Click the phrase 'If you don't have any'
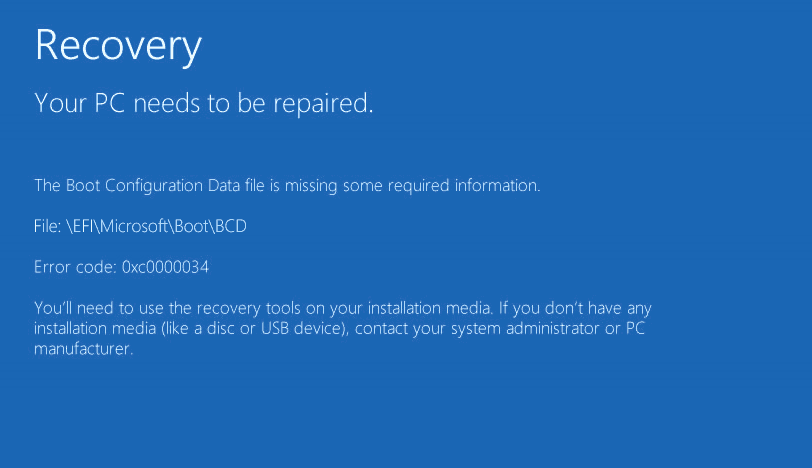This screenshot has height=468, width=812. [x=575, y=309]
